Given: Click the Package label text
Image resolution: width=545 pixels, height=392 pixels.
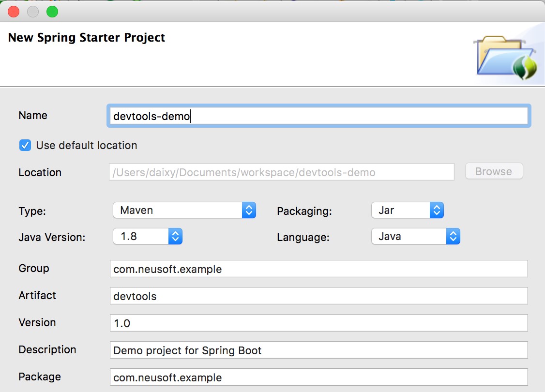Looking at the screenshot, I should tap(40, 377).
